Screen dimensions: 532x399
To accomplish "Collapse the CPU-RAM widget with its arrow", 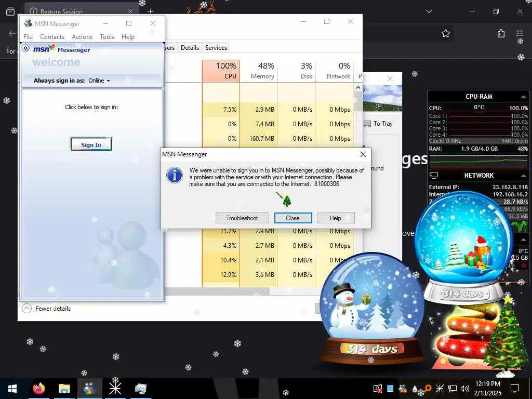I will (x=523, y=97).
